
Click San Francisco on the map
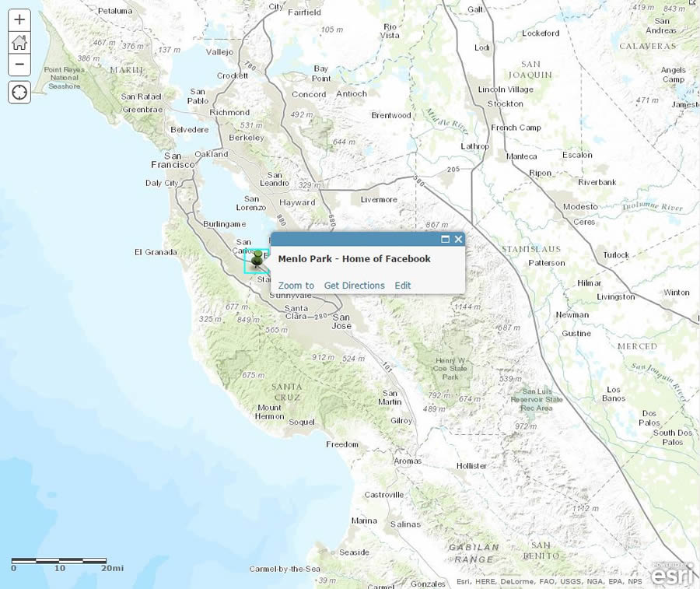(x=170, y=162)
